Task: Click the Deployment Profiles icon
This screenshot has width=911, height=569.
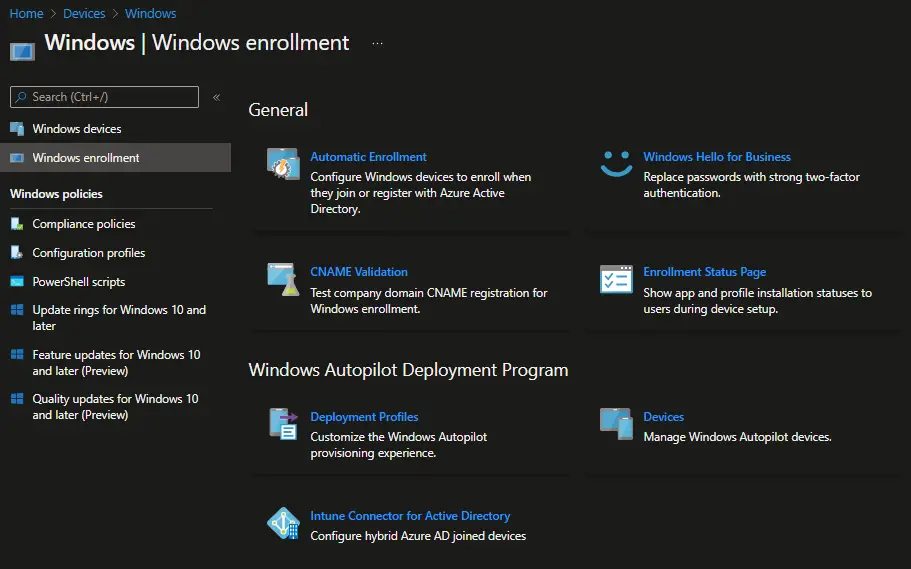Action: click(284, 424)
